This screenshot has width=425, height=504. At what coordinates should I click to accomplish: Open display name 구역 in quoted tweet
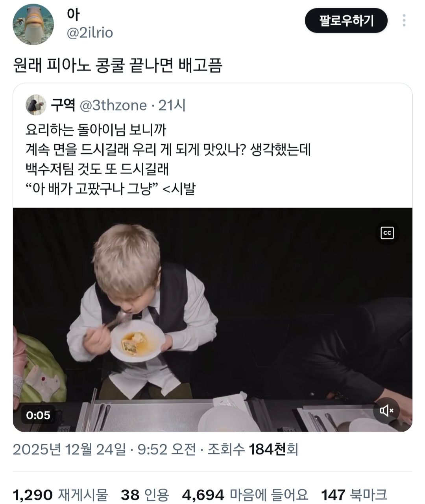(x=63, y=105)
